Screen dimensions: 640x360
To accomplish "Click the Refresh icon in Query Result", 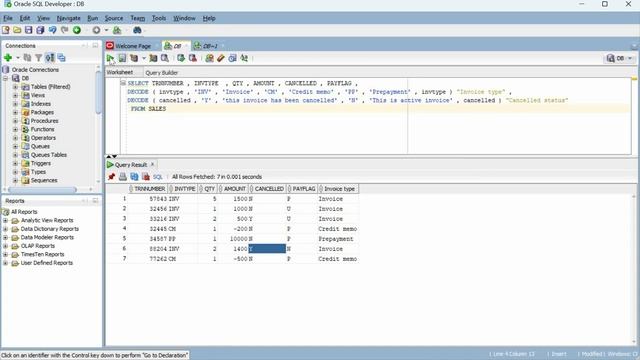I will coord(134,177).
